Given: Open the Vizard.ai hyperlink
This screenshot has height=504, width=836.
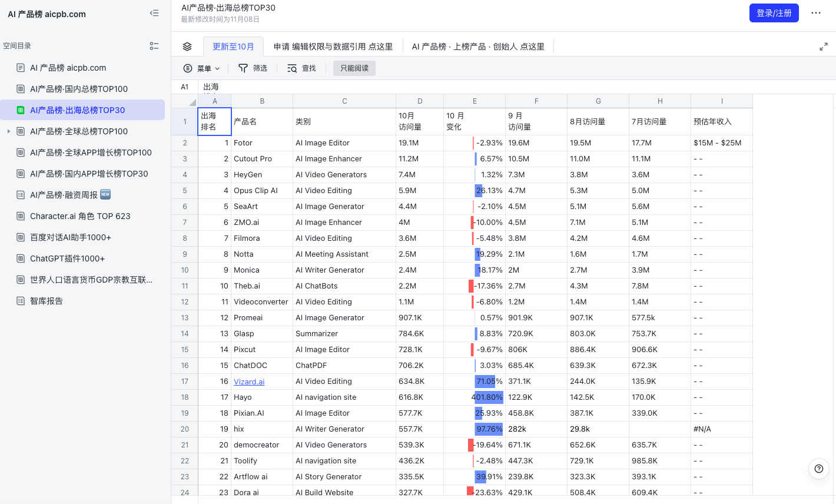Looking at the screenshot, I should pos(249,382).
